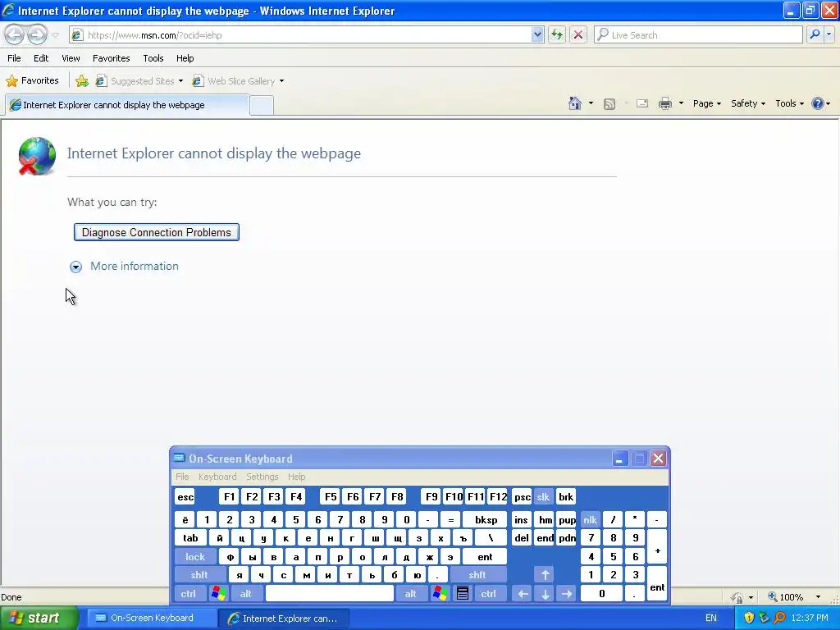Toggle the left alt key
The height and width of the screenshot is (630, 840).
click(246, 594)
